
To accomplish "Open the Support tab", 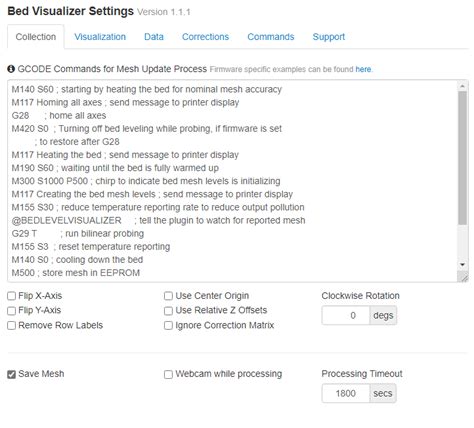I will click(x=329, y=37).
